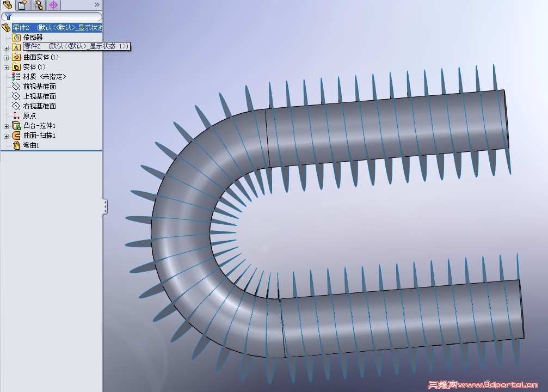The height and width of the screenshot is (392, 548).
Task: Expand the 曲面-扫描1 feature
Action: [7, 136]
